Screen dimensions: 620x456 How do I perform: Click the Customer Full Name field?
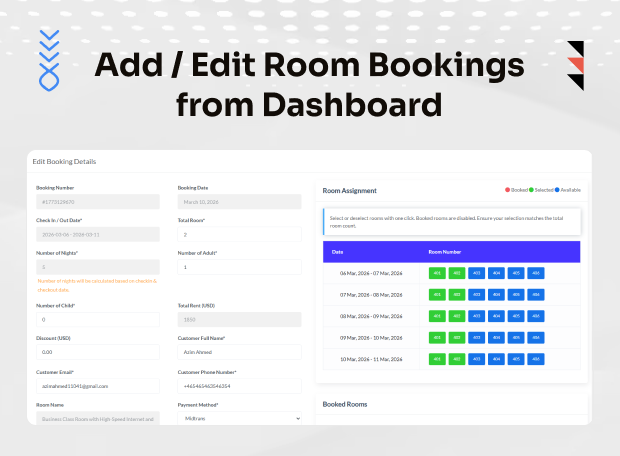(239, 352)
